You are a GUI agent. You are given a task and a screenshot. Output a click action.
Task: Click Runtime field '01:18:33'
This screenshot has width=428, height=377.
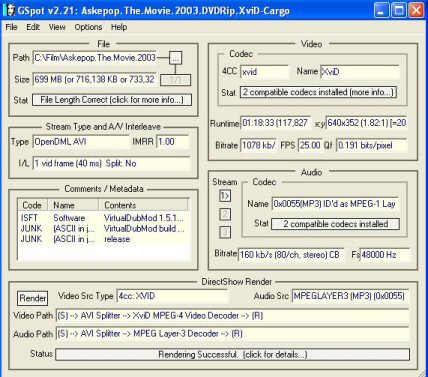click(x=276, y=123)
